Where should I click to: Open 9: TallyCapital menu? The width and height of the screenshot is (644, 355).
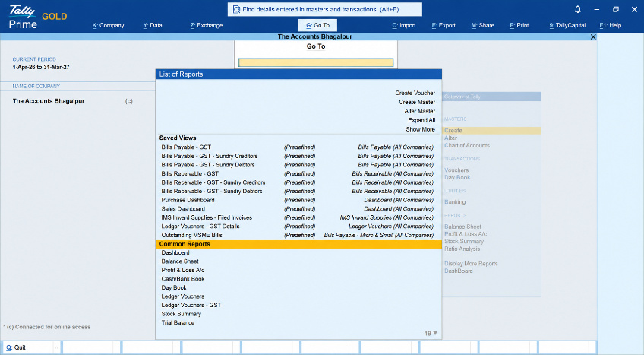pyautogui.click(x=567, y=26)
